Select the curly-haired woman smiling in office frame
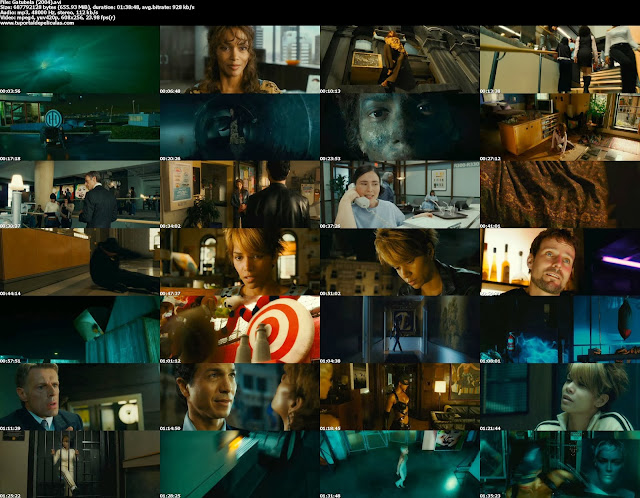The width and height of the screenshot is (640, 498). point(240,60)
